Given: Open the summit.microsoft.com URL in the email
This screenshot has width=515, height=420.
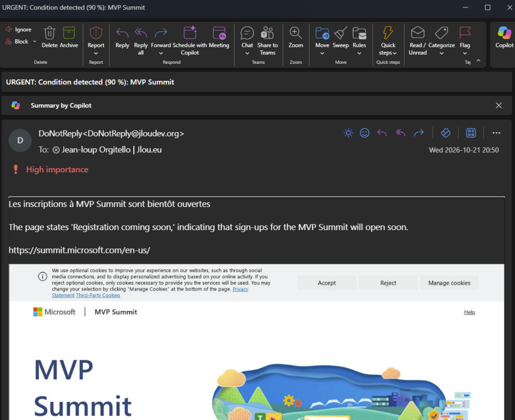Looking at the screenshot, I should point(79,250).
